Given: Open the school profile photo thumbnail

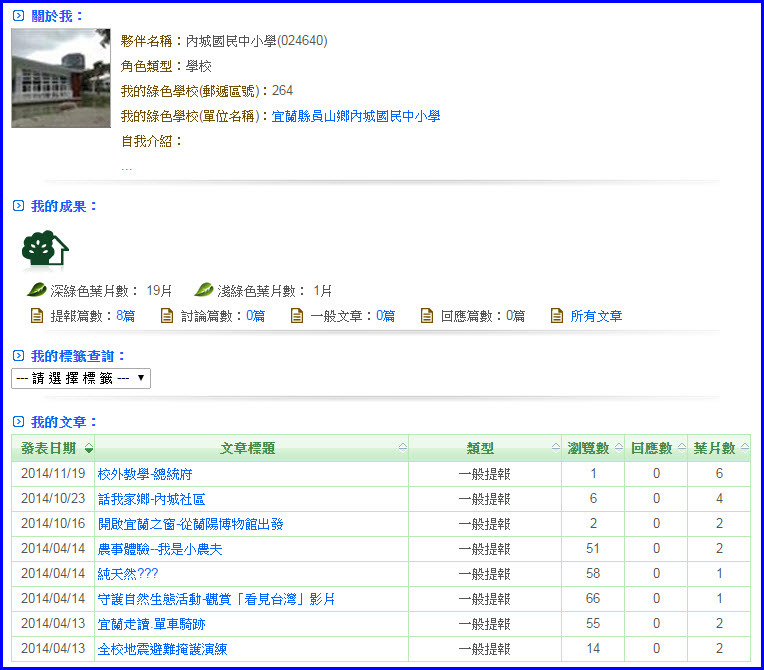Looking at the screenshot, I should point(61,78).
